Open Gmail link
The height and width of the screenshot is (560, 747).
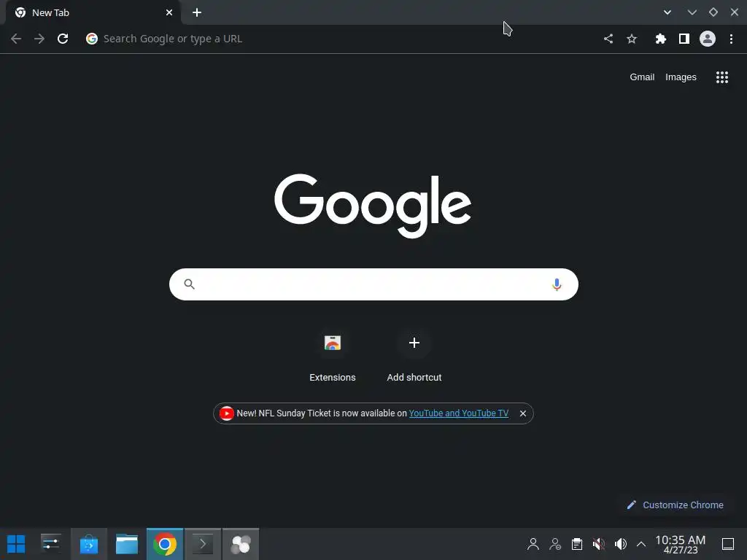[642, 77]
